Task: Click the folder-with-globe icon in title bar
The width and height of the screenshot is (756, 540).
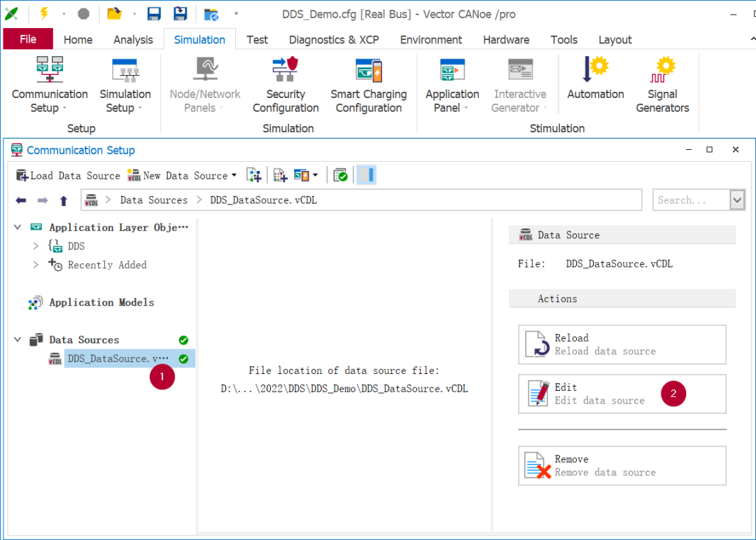Action: pos(211,14)
